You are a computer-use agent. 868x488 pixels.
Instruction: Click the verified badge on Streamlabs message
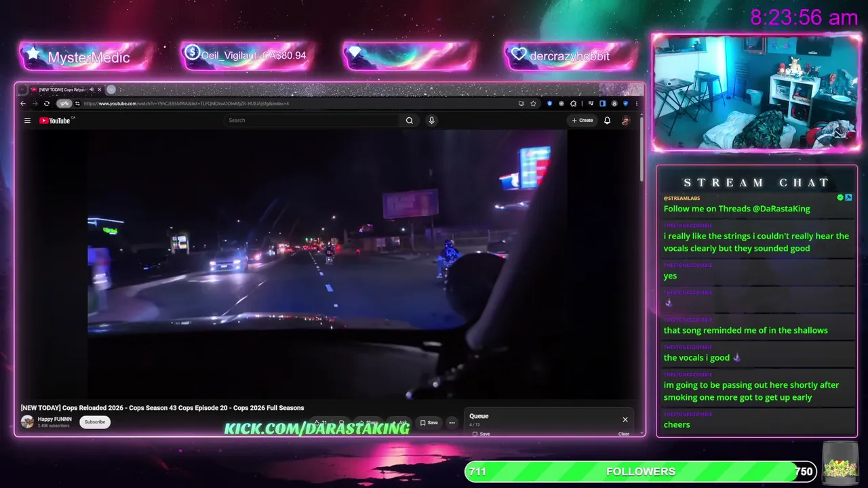(840, 197)
